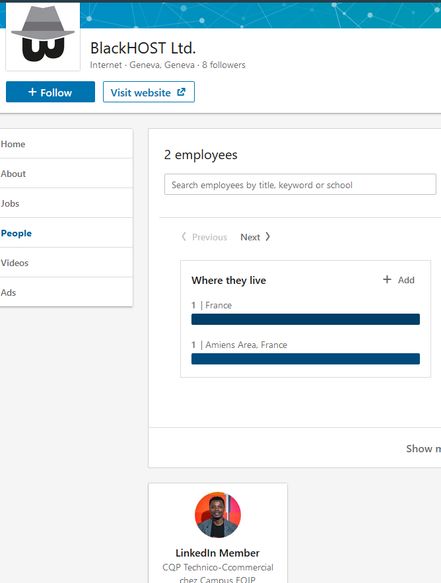Open the Visit website link
This screenshot has height=583, width=441.
pos(148,92)
